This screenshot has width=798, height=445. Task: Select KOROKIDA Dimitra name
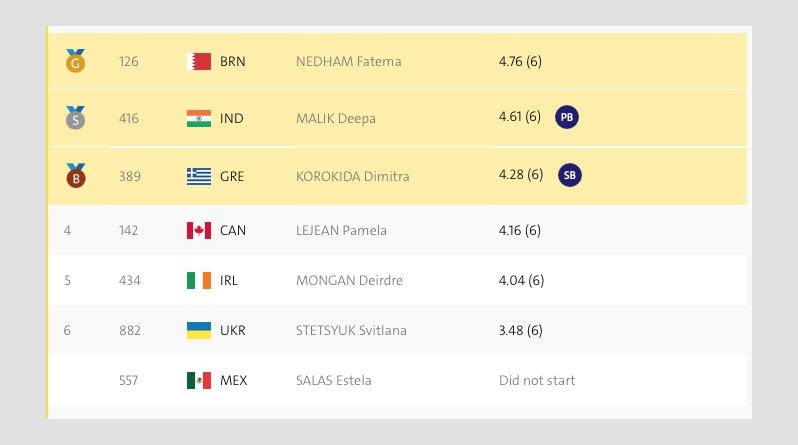353,176
